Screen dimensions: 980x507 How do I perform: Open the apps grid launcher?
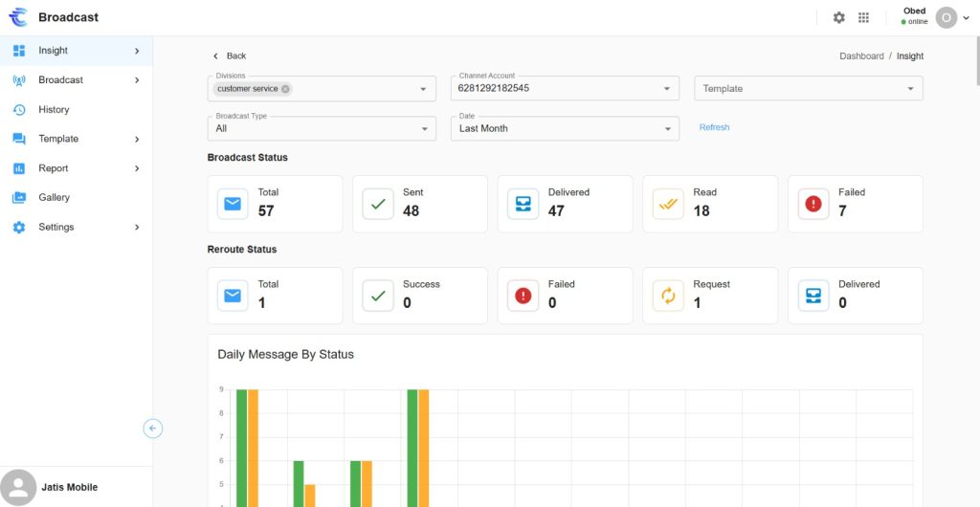coord(863,17)
